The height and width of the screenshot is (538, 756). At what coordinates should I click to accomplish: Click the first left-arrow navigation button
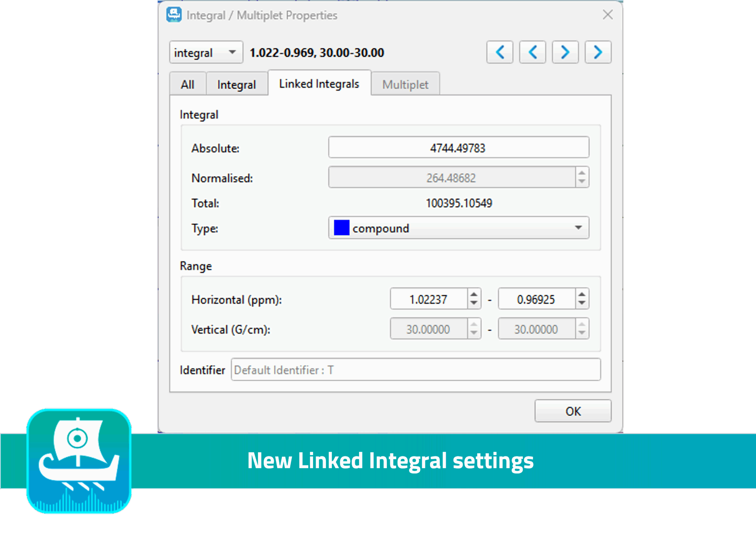(x=500, y=52)
